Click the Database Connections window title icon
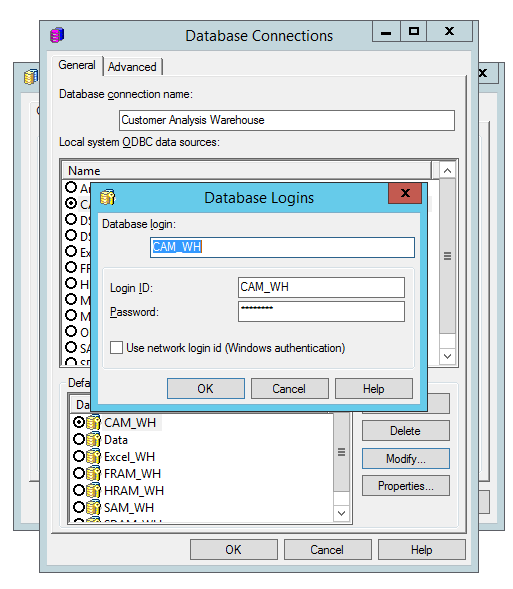The width and height of the screenshot is (513, 589). (57, 35)
